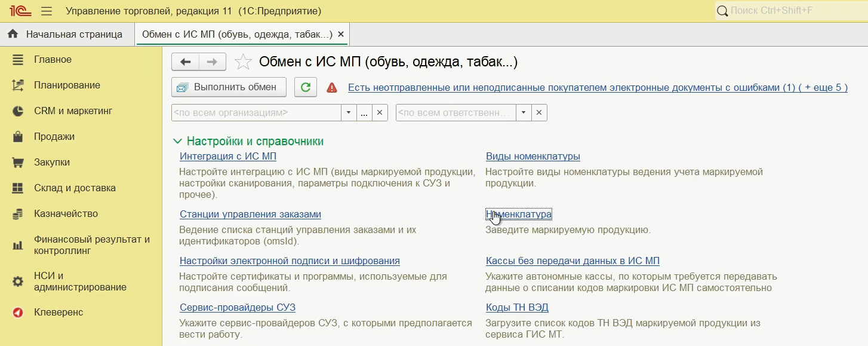Click the Финансовый результат chart icon
The width and height of the screenshot is (868, 346).
(17, 245)
